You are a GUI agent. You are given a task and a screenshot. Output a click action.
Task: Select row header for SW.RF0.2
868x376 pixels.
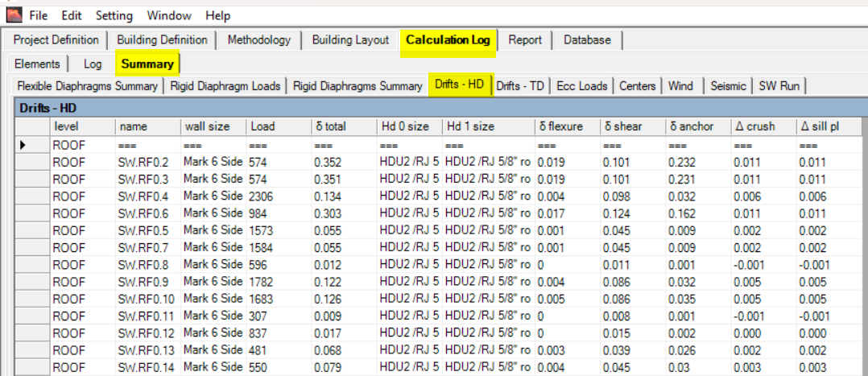(x=32, y=163)
